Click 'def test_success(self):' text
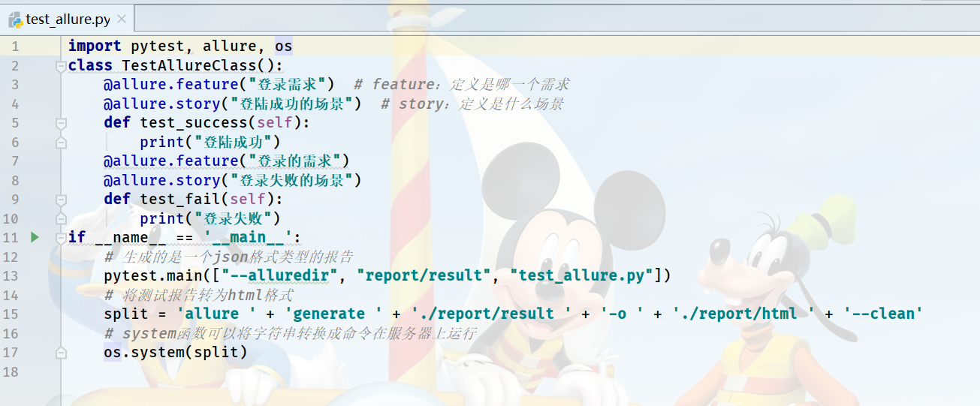980x406 pixels. point(207,122)
